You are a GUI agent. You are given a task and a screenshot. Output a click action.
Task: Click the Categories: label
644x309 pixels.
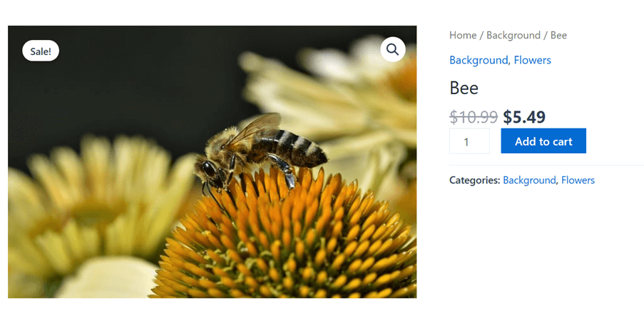(x=474, y=180)
